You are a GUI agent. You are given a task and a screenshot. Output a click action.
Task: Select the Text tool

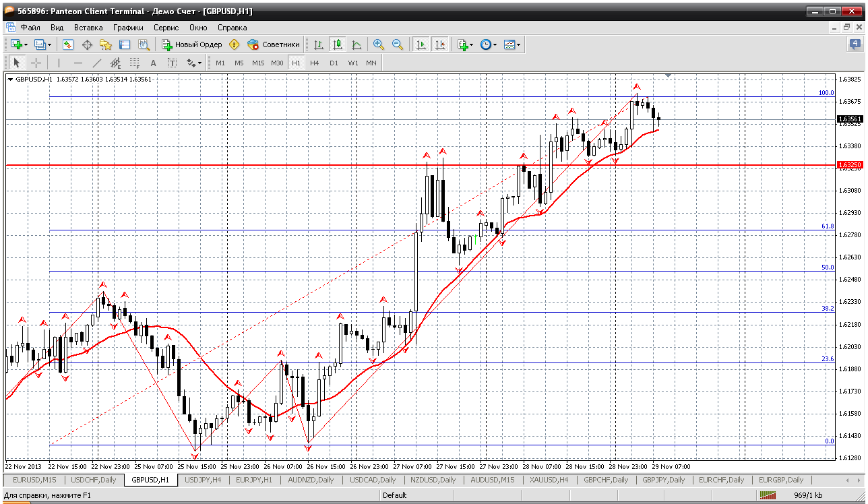tap(153, 63)
